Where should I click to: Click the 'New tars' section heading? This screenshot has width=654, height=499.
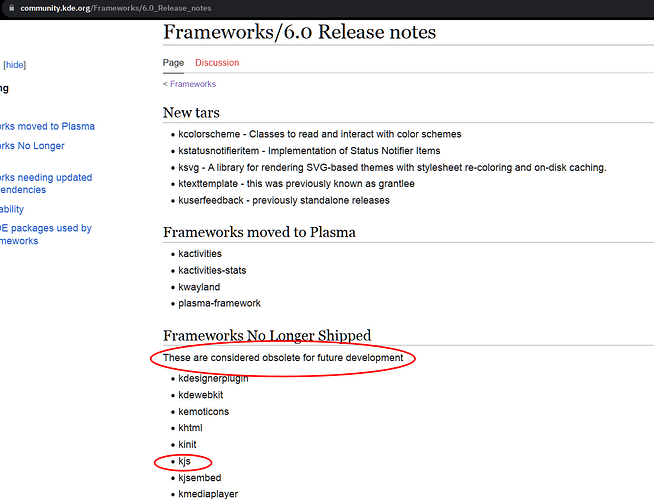point(191,112)
